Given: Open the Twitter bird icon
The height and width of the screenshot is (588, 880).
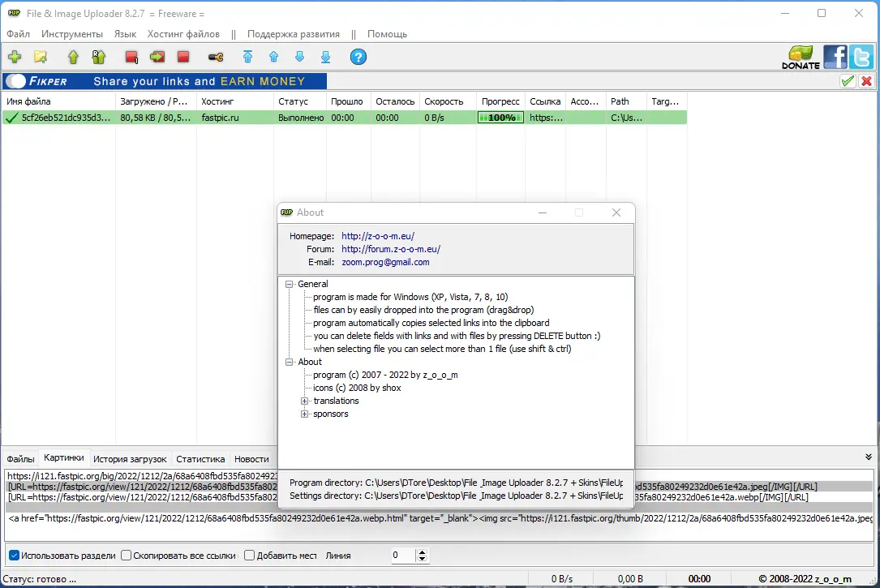Looking at the screenshot, I should coord(861,58).
